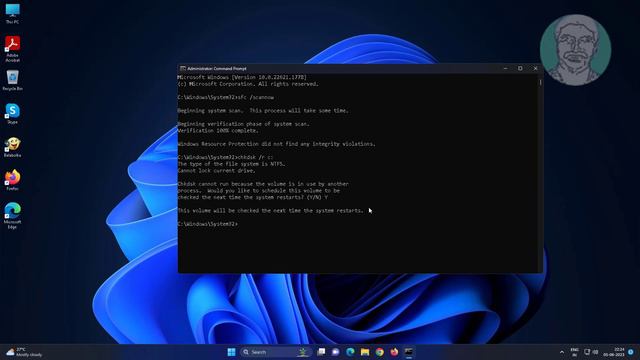Image resolution: width=640 pixels, height=360 pixels.
Task: Launch Google Chrome from the taskbar
Action: tap(380, 352)
